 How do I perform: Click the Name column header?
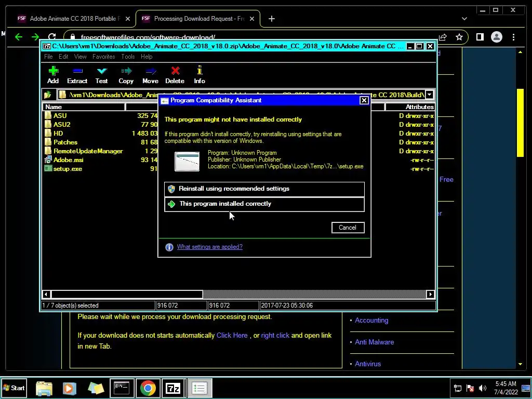click(x=84, y=107)
